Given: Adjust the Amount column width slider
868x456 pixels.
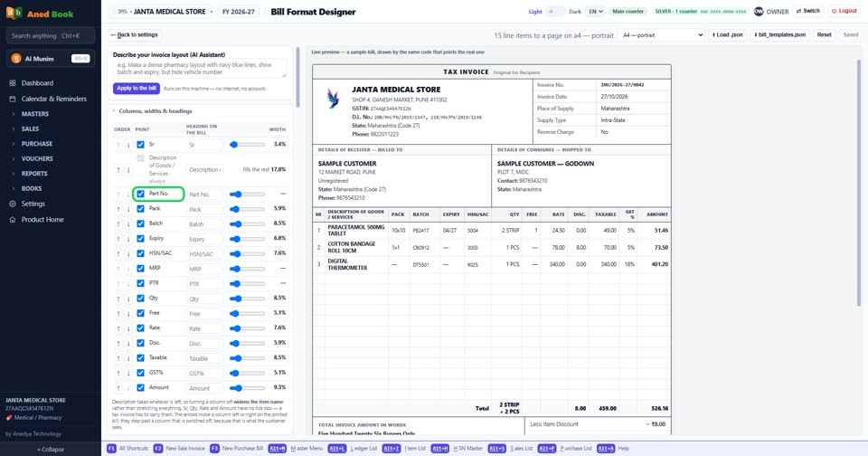Looking at the screenshot, I should (247, 388).
